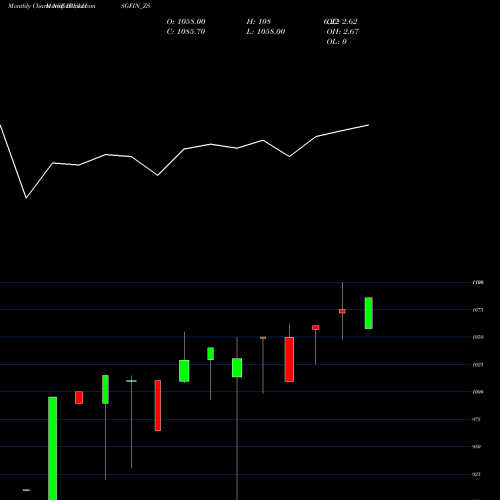This screenshot has width=500, height=500.
Task: Click the "OL: 0" readout
Action: pos(336,42)
